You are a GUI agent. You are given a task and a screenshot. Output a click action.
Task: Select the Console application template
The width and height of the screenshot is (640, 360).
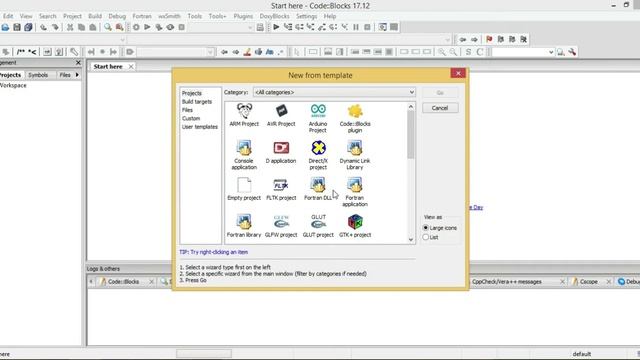pyautogui.click(x=244, y=155)
